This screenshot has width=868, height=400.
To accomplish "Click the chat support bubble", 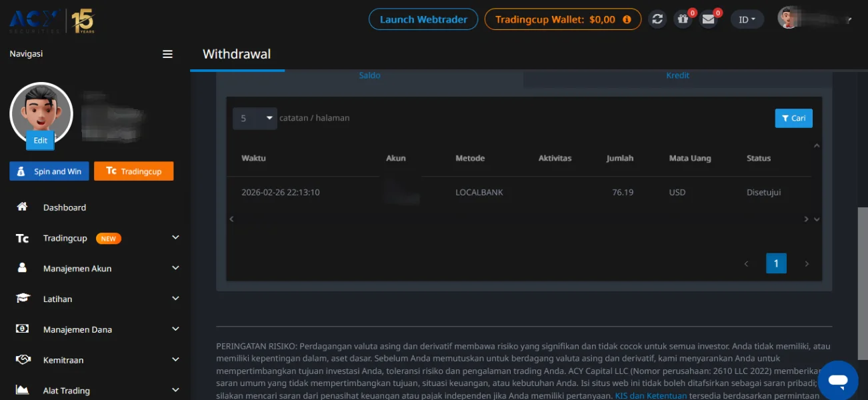I will [x=837, y=381].
